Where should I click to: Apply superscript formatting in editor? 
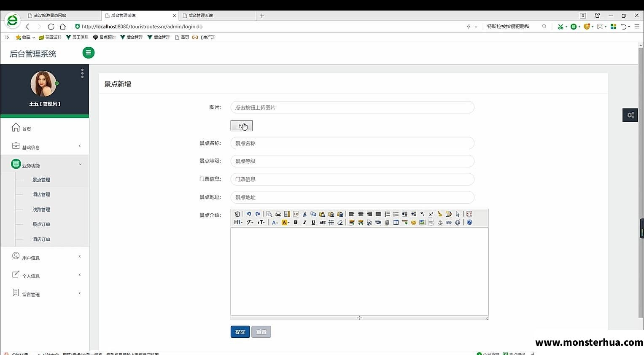click(x=431, y=214)
